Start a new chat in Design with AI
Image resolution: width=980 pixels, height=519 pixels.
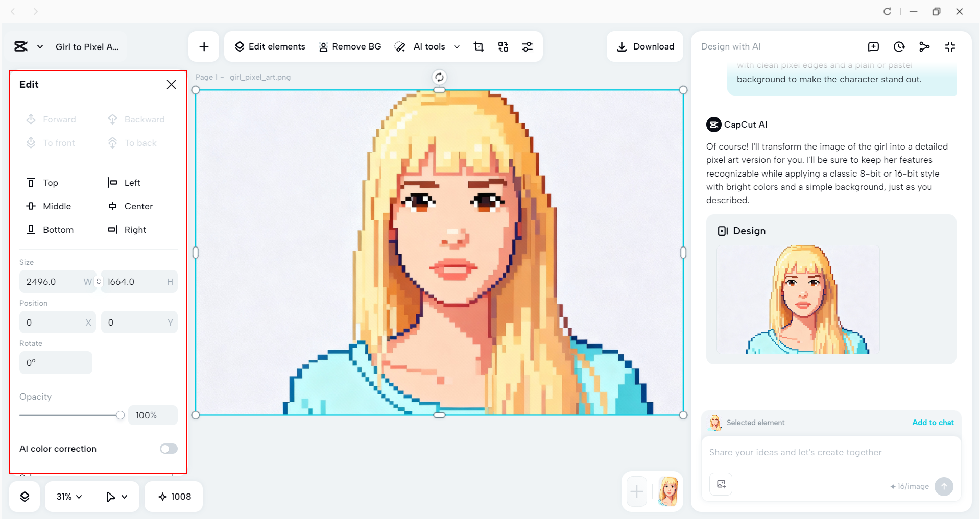click(874, 46)
